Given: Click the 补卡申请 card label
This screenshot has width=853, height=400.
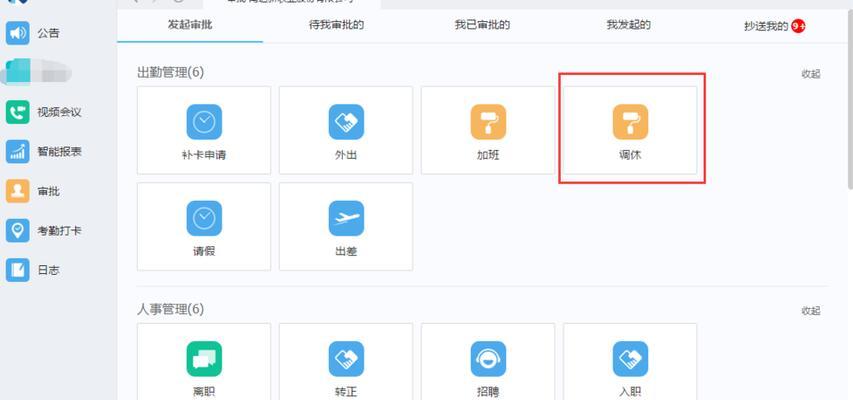Looking at the screenshot, I should click(x=204, y=155).
